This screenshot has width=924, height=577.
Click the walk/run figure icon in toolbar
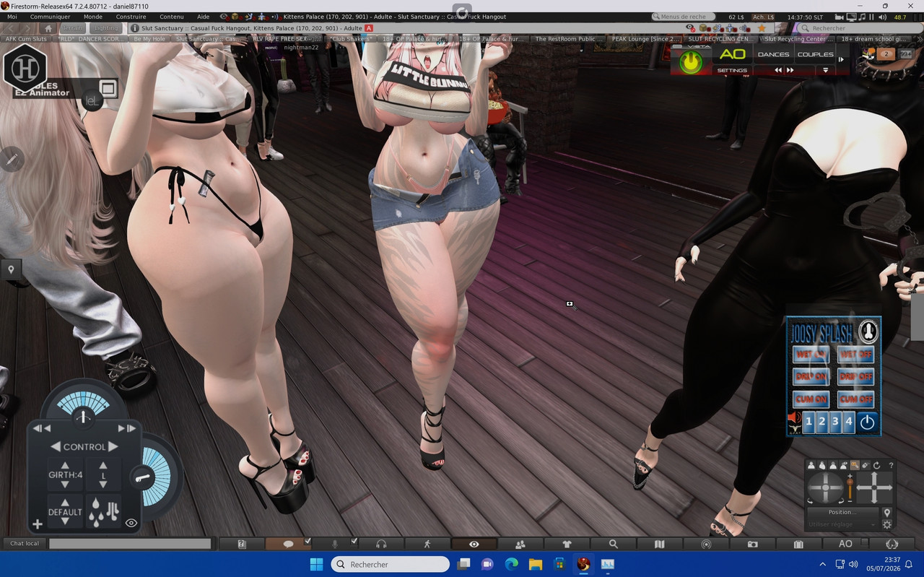(x=427, y=544)
